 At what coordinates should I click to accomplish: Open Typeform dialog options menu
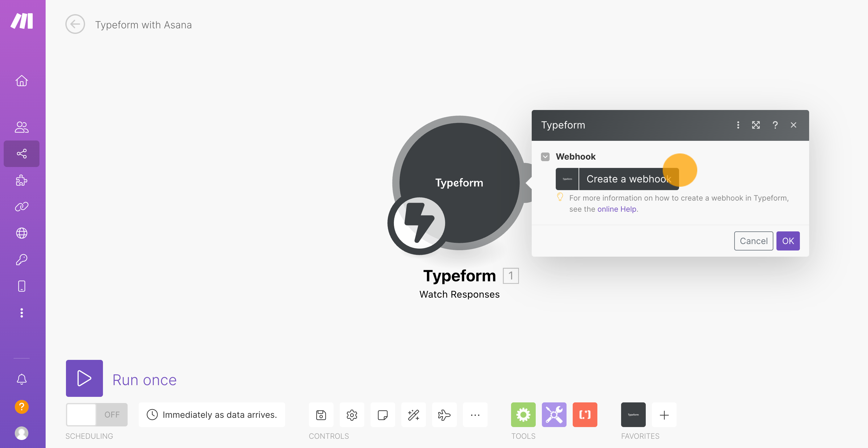pos(738,125)
